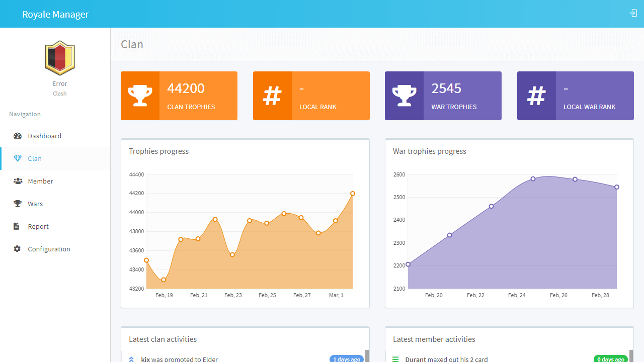Click the Wars trophy icon in sidebar
This screenshot has height=362, width=644.
[18, 204]
